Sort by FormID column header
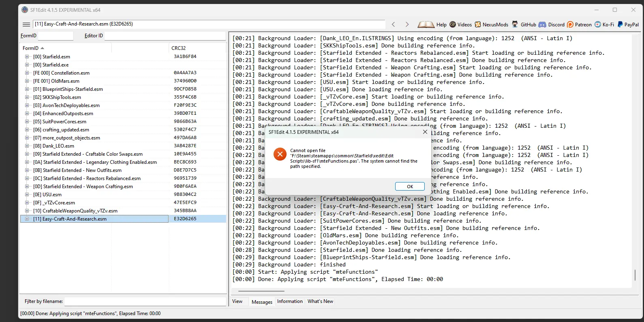Screen dimensions: 644x322 coord(66,48)
